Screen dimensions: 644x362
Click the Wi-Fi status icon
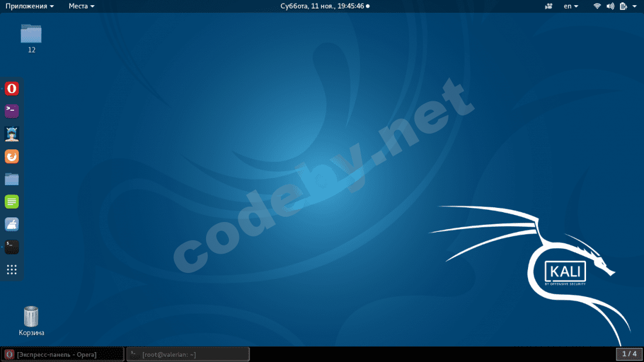[x=597, y=6]
